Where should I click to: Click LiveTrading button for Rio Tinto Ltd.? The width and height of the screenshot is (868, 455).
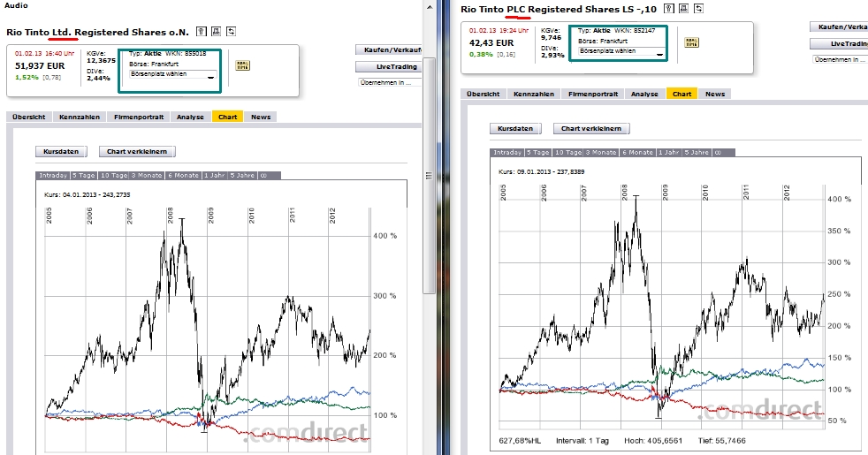click(389, 66)
